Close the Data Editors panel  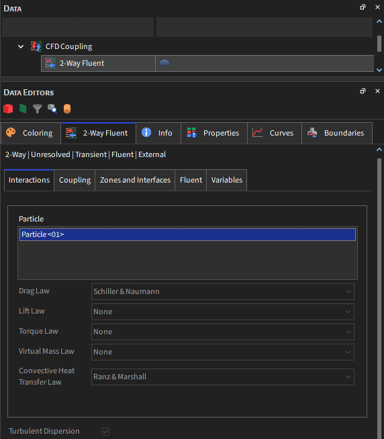(377, 91)
